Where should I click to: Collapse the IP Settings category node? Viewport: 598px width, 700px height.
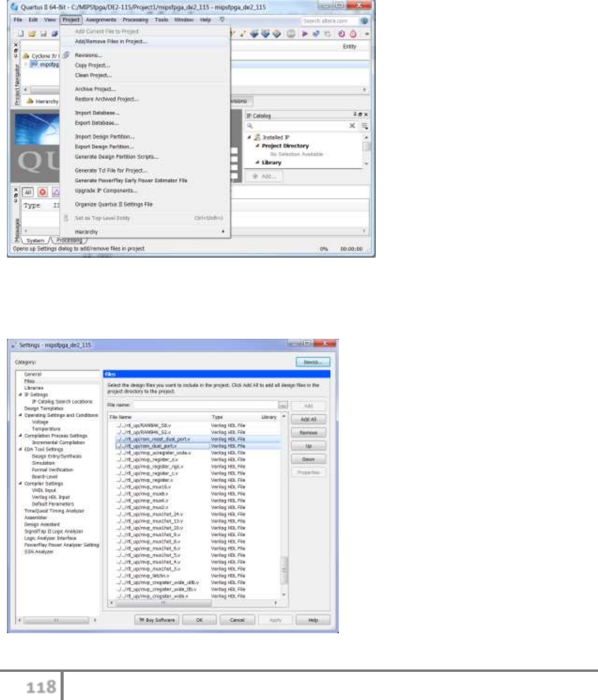20,395
